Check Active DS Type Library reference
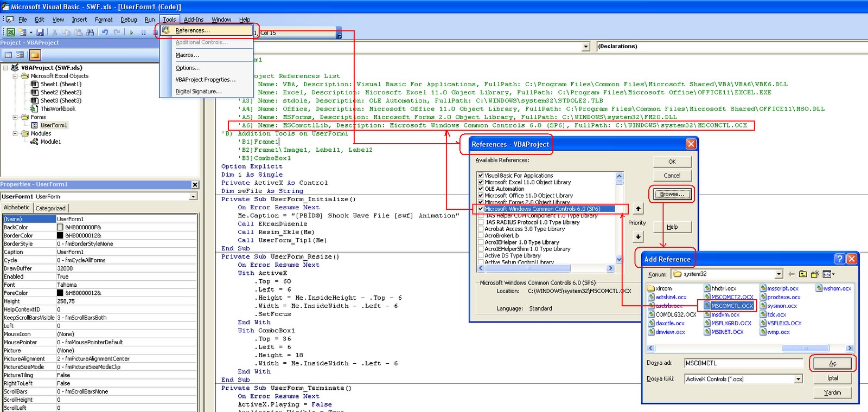Screen dimensions: 868x412 (x=481, y=255)
